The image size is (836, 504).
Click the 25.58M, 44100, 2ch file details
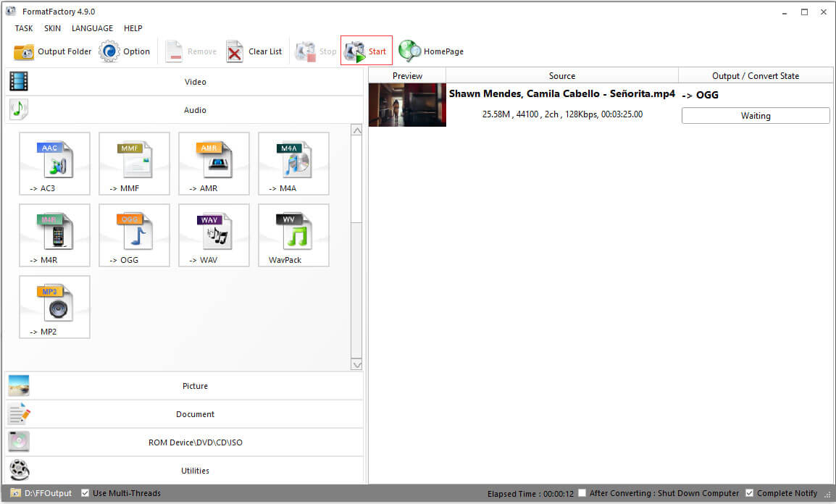(x=562, y=114)
